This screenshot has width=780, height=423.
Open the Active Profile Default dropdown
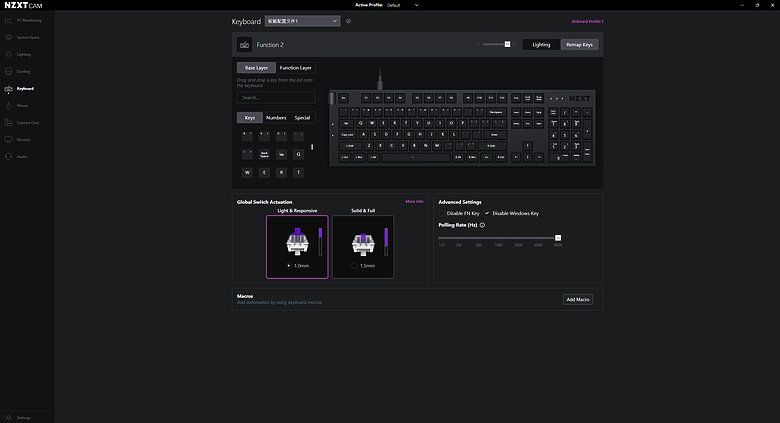(x=403, y=5)
